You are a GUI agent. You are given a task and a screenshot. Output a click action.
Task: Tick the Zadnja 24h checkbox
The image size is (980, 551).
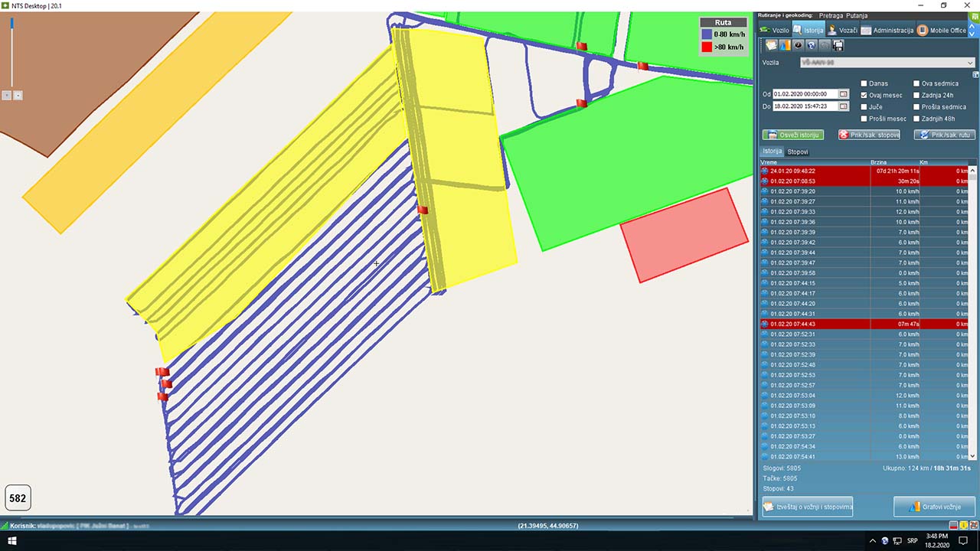(x=916, y=95)
